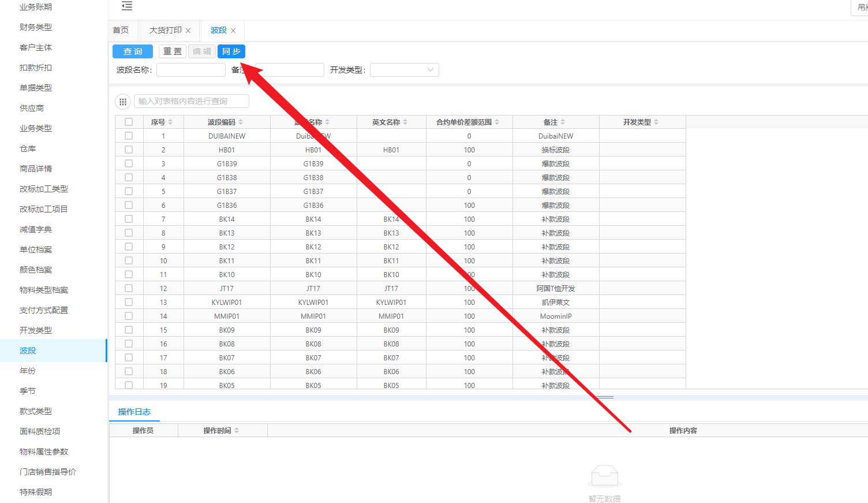
Task: Sort by 英文名称 column arrows
Action: tap(405, 122)
